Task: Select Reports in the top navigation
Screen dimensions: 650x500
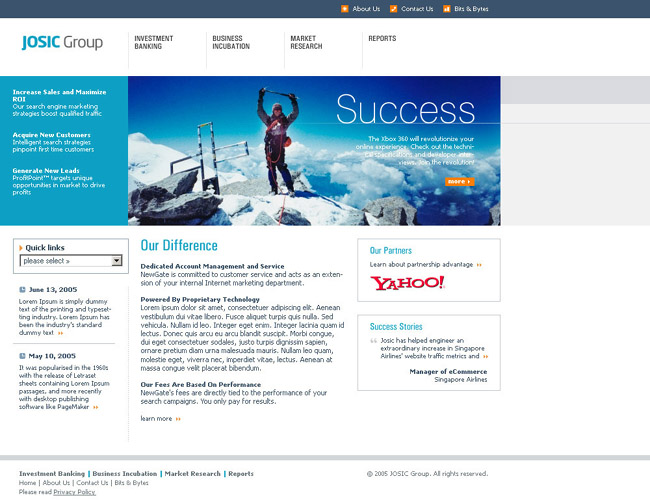Action: pyautogui.click(x=382, y=38)
